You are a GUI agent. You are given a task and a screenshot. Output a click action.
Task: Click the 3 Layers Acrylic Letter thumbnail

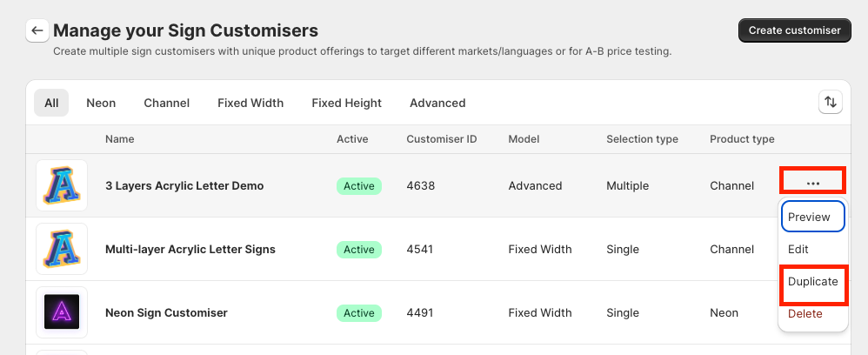[x=62, y=185]
